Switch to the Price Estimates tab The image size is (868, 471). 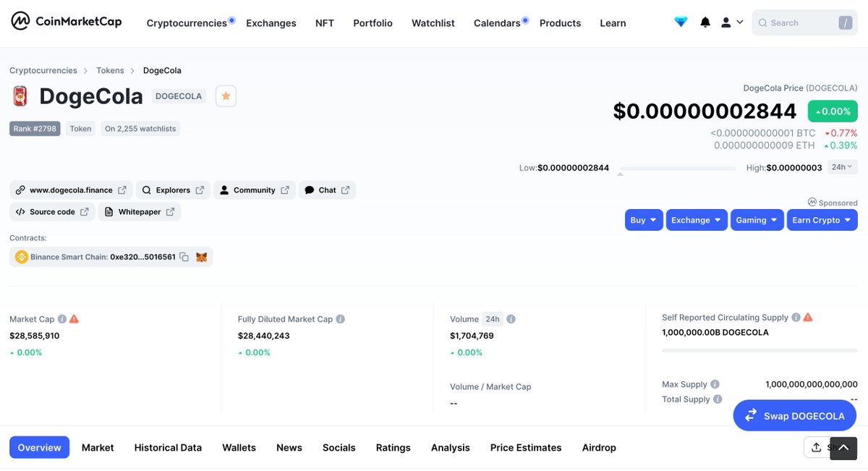point(526,448)
